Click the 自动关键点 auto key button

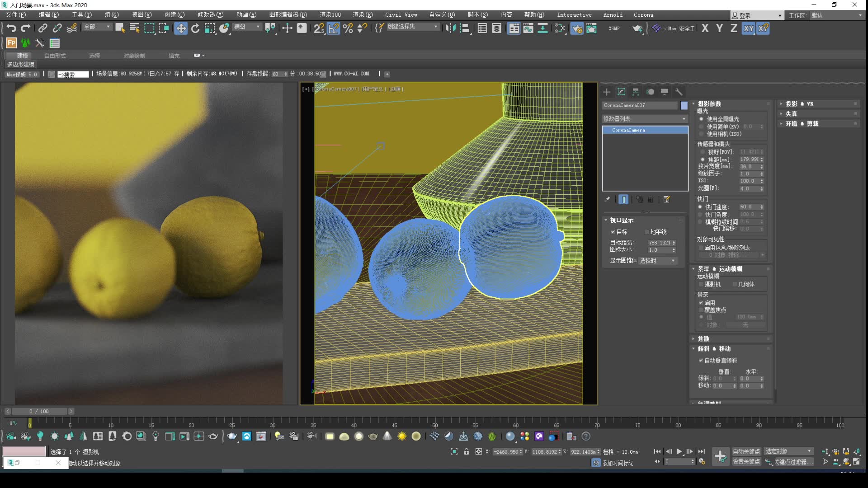(746, 451)
